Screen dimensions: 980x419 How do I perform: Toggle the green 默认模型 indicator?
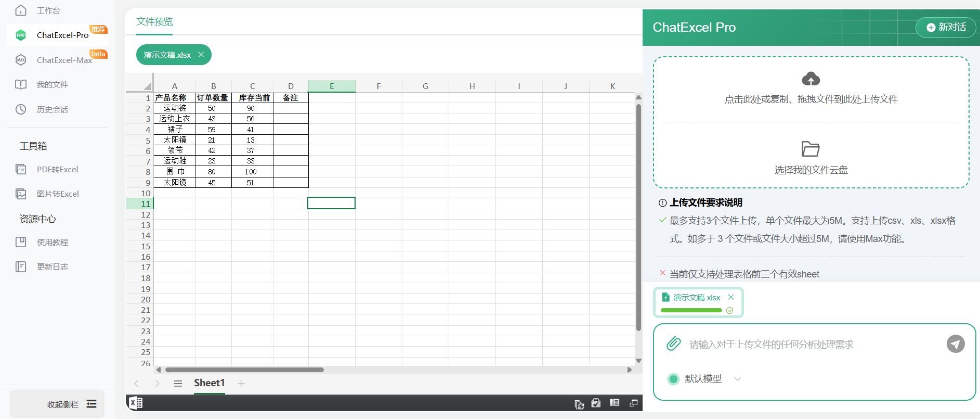673,379
